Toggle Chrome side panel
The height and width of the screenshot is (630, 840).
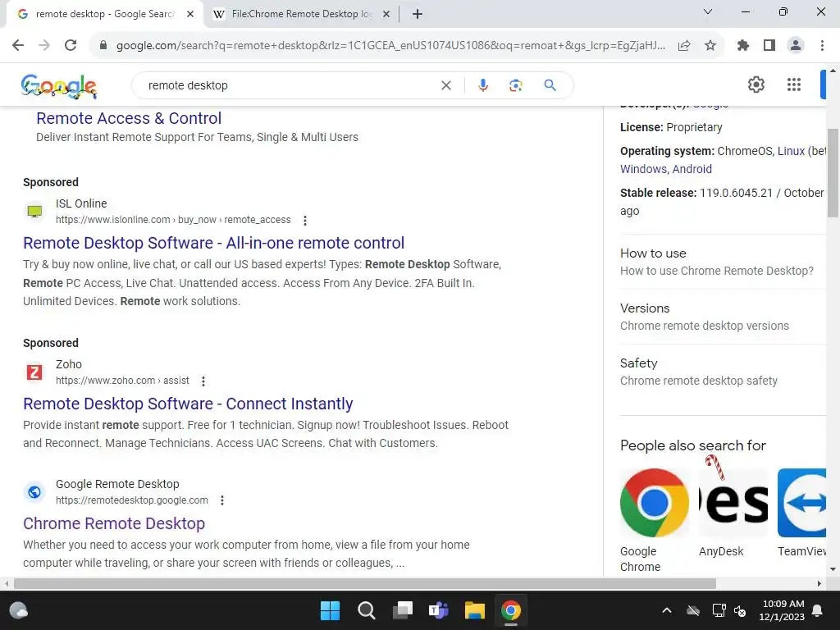769,46
